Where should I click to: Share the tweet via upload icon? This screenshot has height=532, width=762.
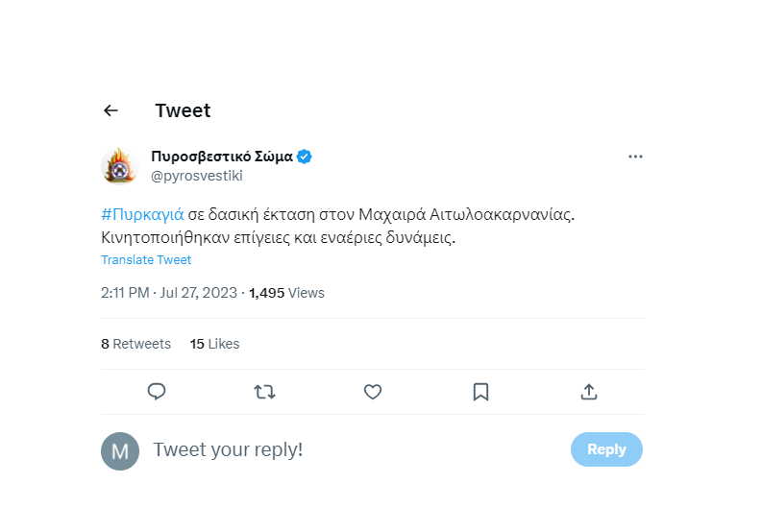[x=589, y=392]
